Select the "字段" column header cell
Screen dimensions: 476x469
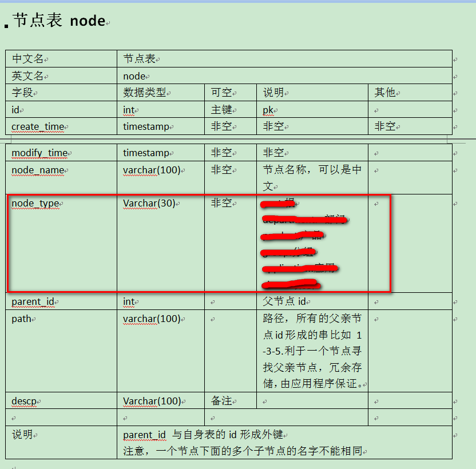pos(24,93)
